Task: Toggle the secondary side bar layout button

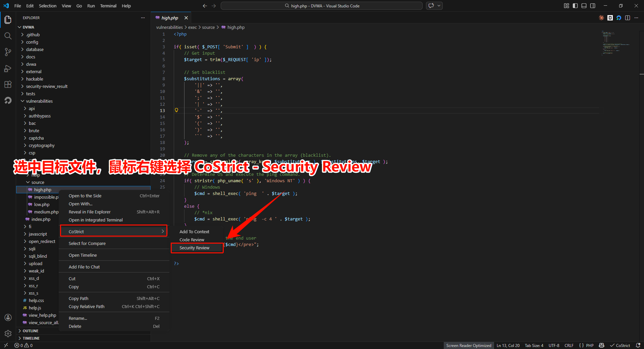Action: [x=593, y=6]
